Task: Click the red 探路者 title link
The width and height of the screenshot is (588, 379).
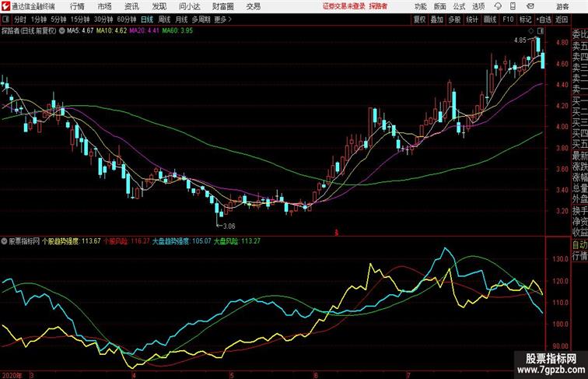Action: tap(378, 6)
